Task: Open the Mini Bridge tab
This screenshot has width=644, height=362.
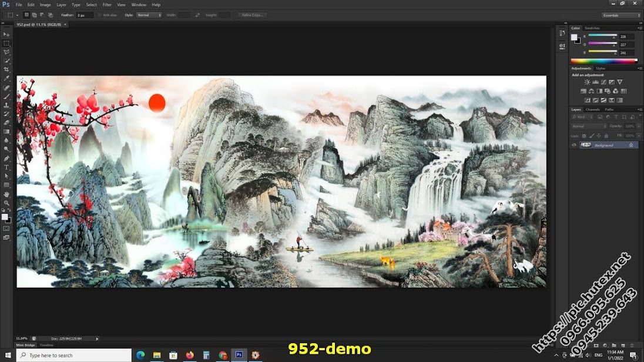Action: (x=25, y=346)
